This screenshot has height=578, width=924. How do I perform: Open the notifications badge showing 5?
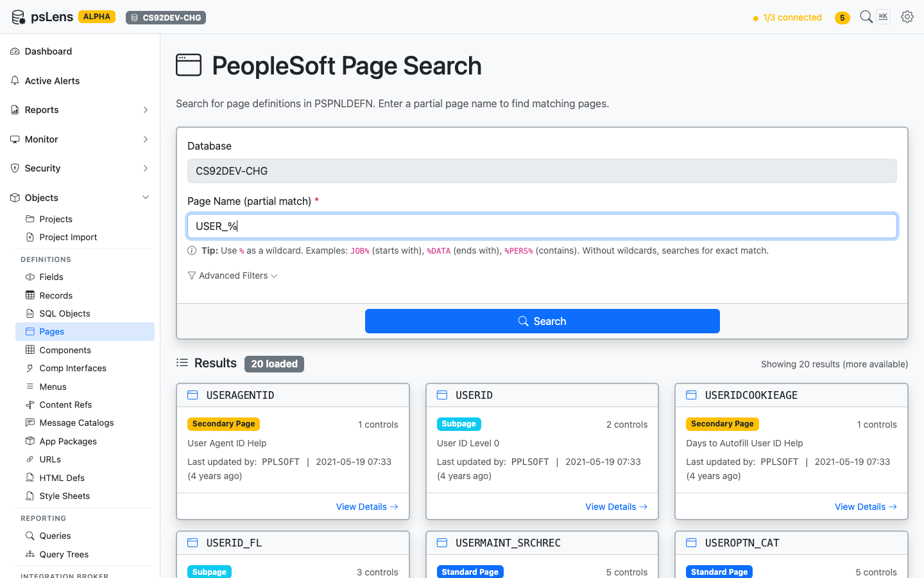pyautogui.click(x=842, y=18)
